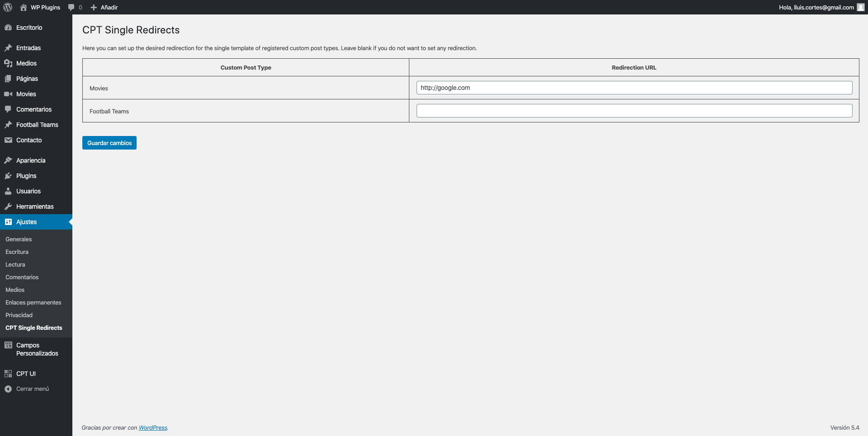
Task: Click the Contacto envelope icon
Action: coord(8,140)
